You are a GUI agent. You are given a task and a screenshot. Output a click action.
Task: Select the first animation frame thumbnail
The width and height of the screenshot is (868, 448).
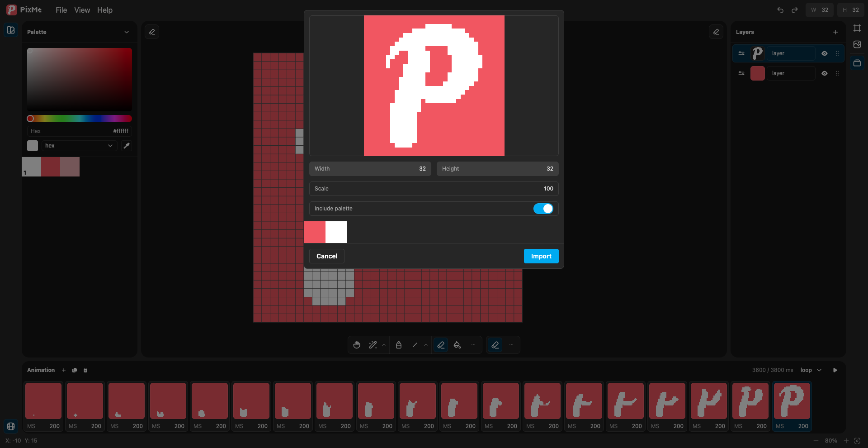43,401
